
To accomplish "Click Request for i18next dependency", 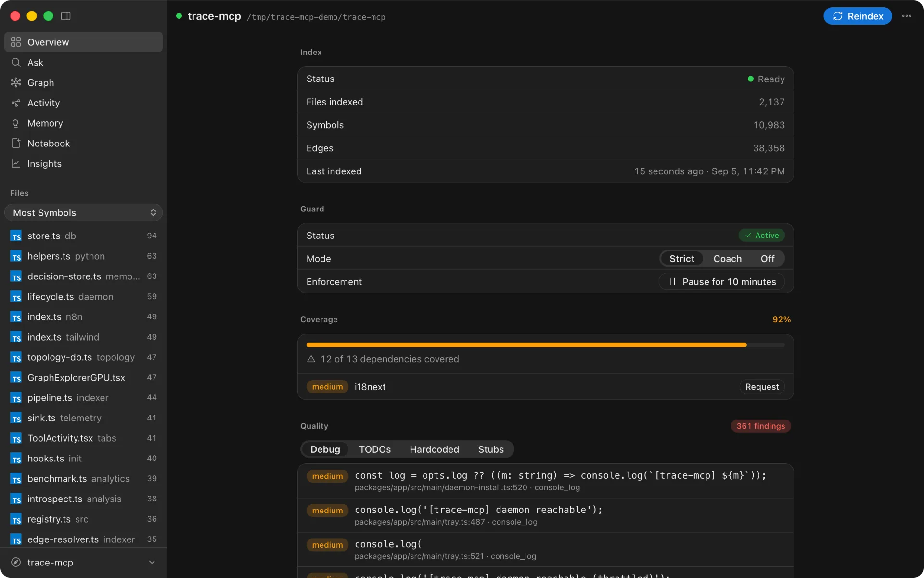I will coord(762,387).
